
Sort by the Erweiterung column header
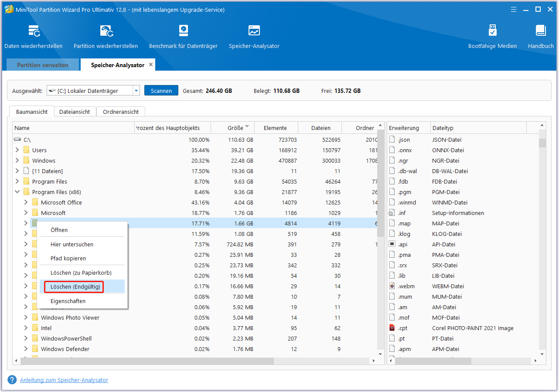click(409, 128)
